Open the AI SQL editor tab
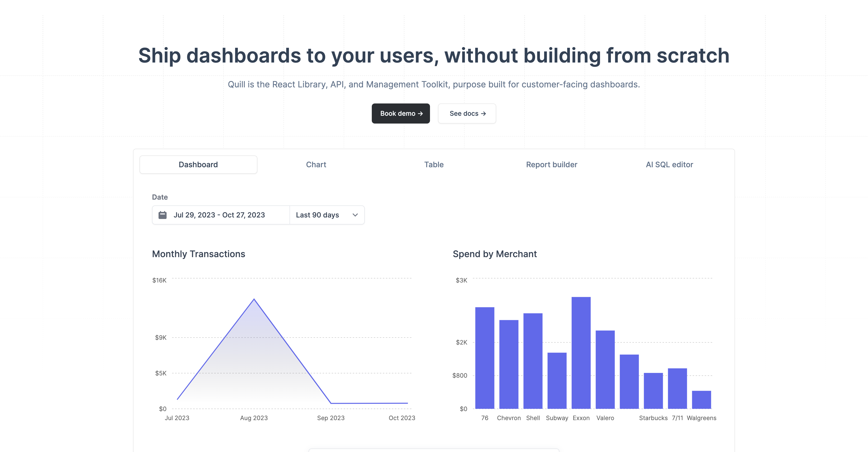868x452 pixels. [x=669, y=165]
